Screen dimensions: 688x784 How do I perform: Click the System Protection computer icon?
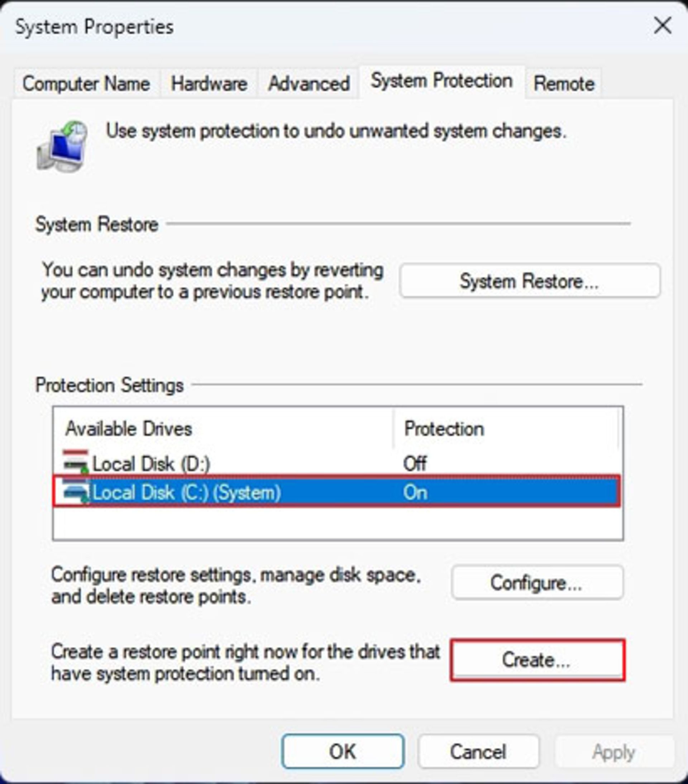coord(62,147)
